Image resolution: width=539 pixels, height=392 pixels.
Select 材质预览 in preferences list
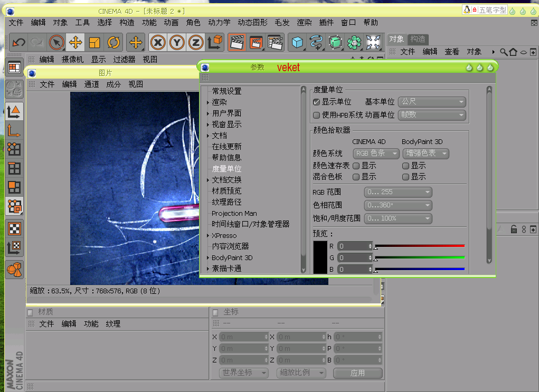click(x=226, y=191)
